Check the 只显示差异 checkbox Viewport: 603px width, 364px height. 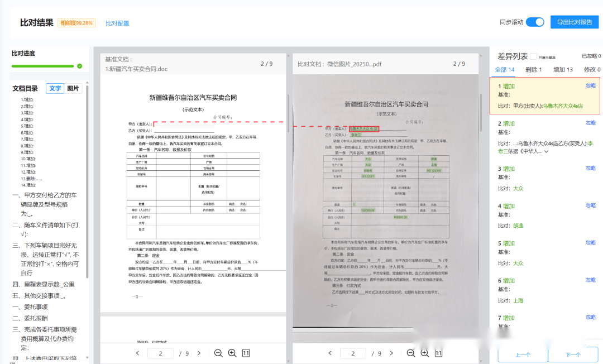[x=534, y=56]
